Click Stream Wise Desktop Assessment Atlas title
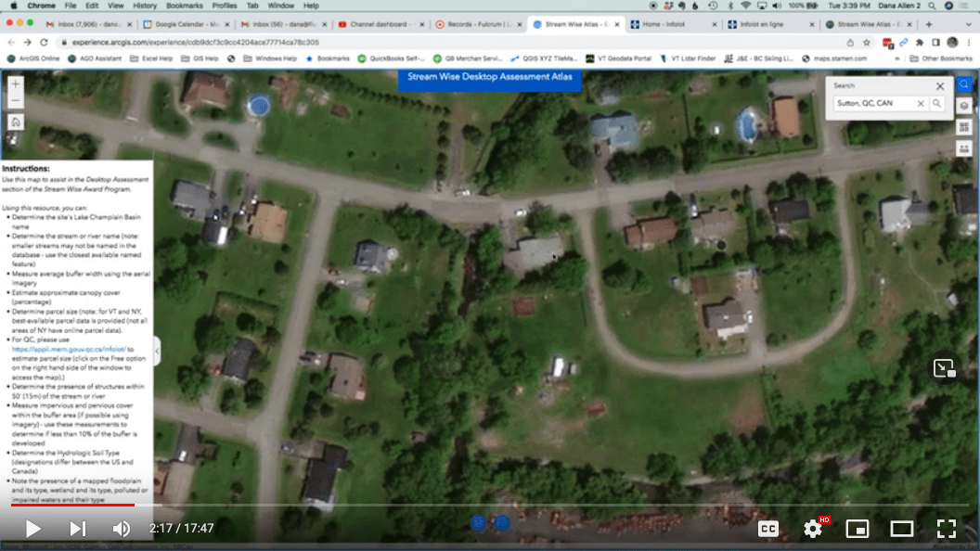This screenshot has width=980, height=551. click(489, 77)
